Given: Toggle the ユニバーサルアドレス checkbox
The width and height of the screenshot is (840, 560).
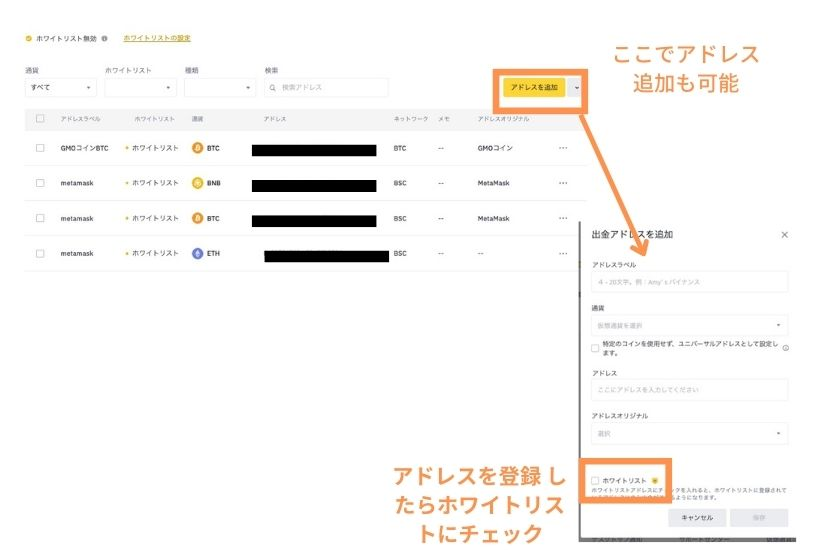Looking at the screenshot, I should tap(595, 348).
